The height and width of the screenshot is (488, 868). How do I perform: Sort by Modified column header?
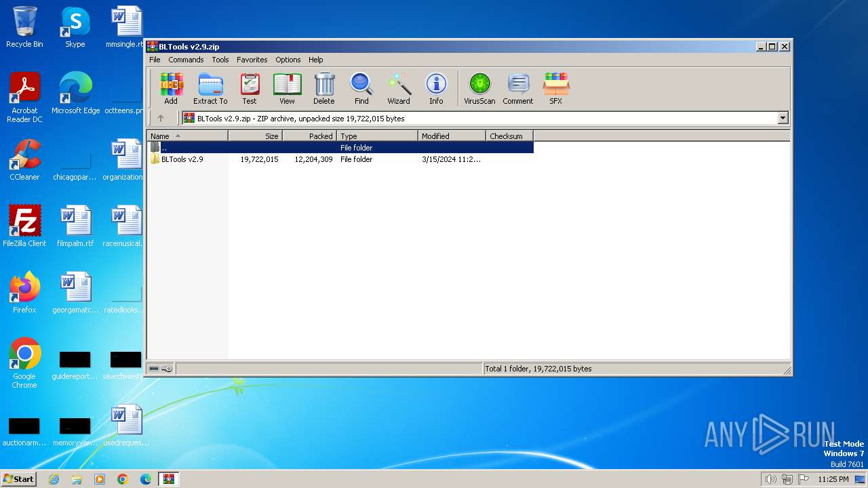(x=452, y=136)
